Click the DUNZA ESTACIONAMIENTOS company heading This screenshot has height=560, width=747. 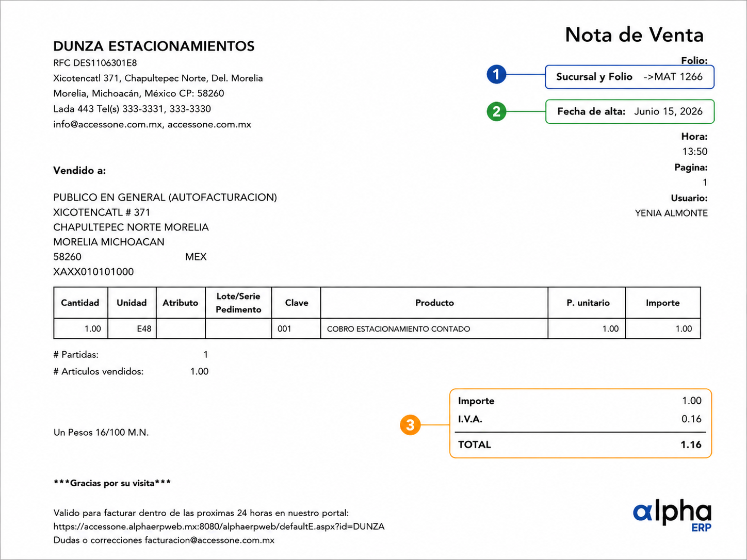[x=154, y=46]
